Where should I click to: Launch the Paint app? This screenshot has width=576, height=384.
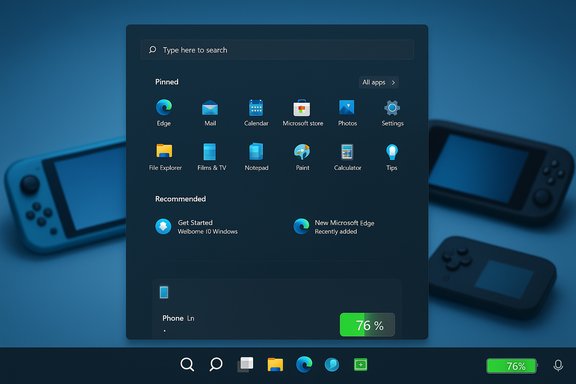(x=302, y=157)
